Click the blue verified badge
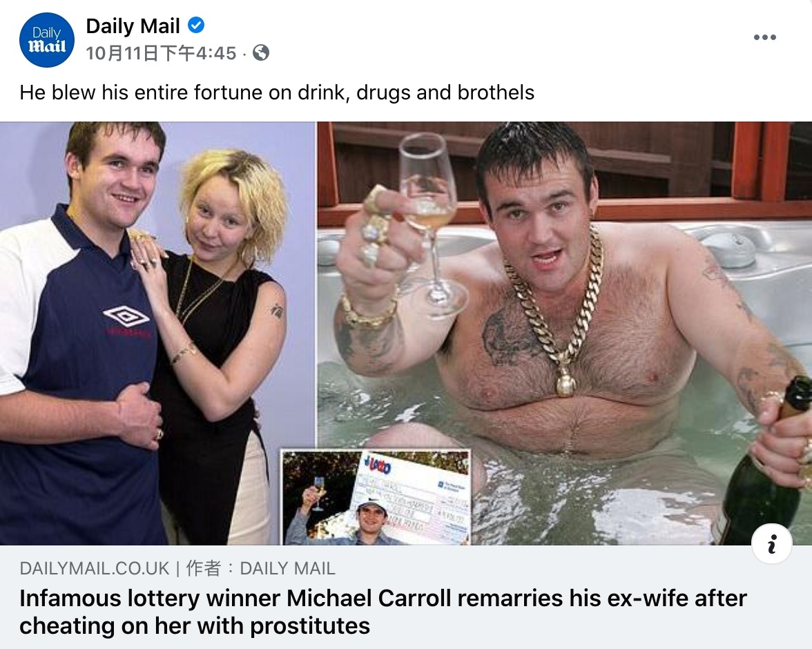 pos(196,25)
